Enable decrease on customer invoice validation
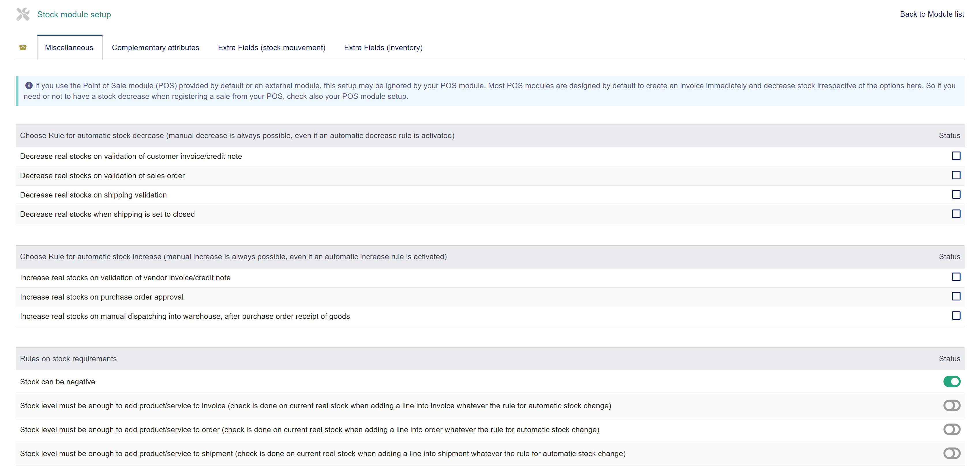 click(956, 156)
